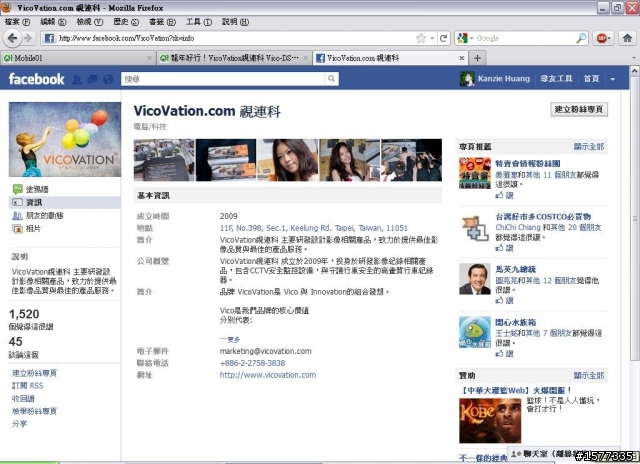Open the 檢視 (View) menu
This screenshot has width=640, height=464.
coord(90,22)
